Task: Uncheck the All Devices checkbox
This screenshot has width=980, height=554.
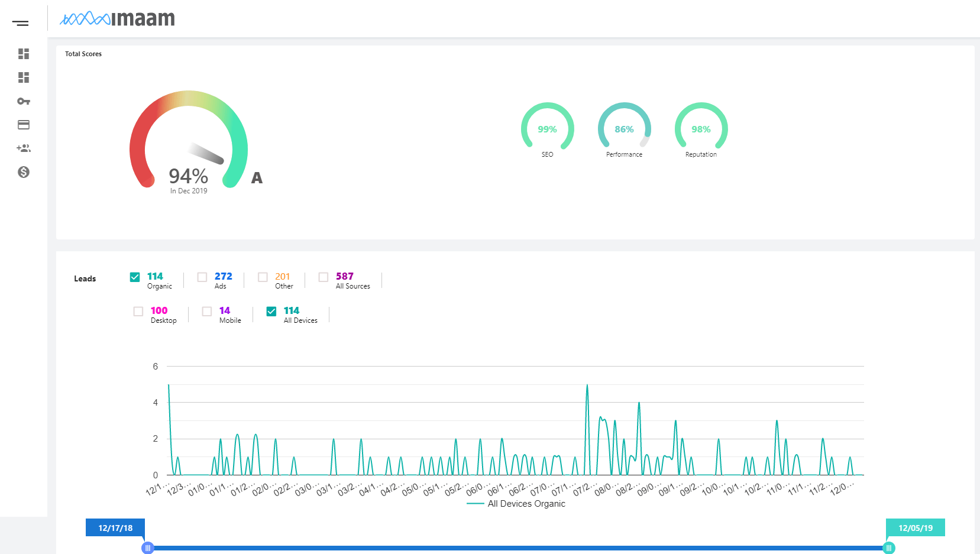Action: click(271, 311)
